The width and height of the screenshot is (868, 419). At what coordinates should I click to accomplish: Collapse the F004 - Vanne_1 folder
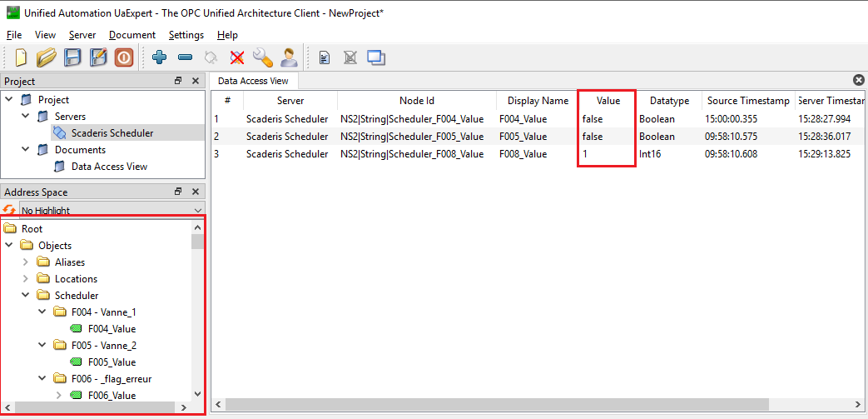42,312
